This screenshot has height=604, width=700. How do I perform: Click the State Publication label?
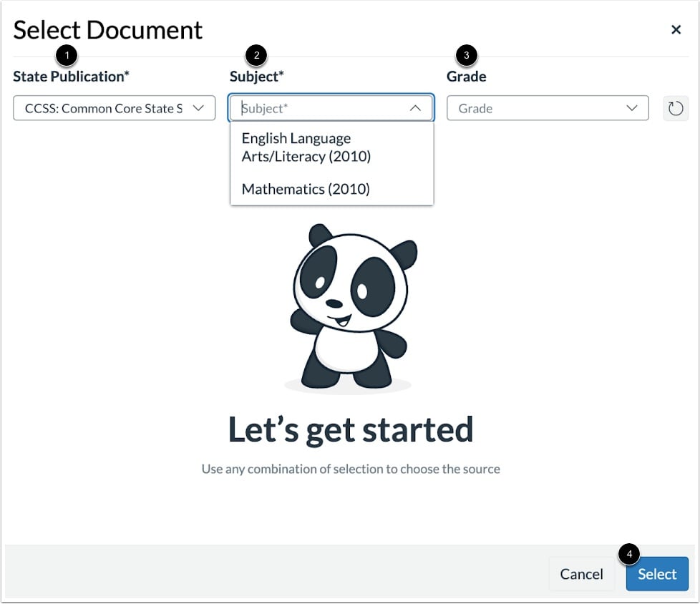click(x=70, y=77)
